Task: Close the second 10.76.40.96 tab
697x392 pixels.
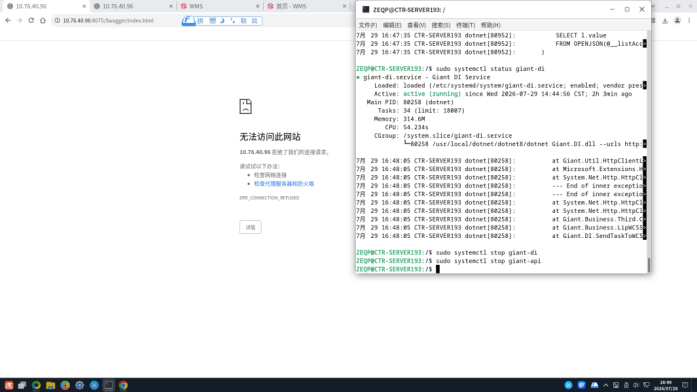Action: 171,6
